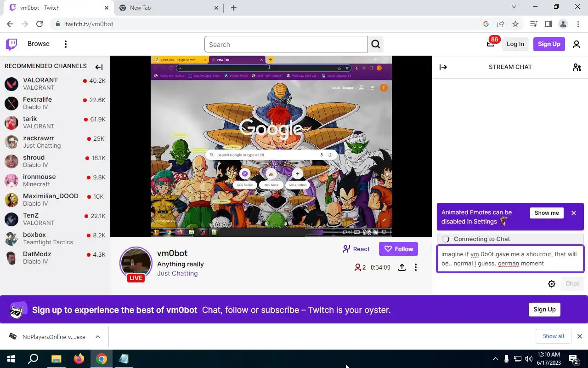Click the React button
The width and height of the screenshot is (588, 368).
click(x=356, y=249)
